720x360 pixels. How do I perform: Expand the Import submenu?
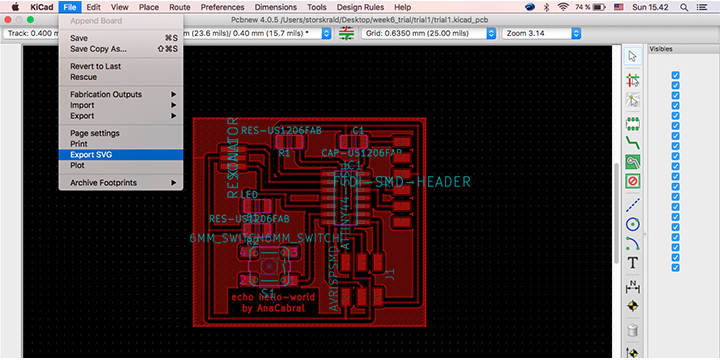point(121,105)
